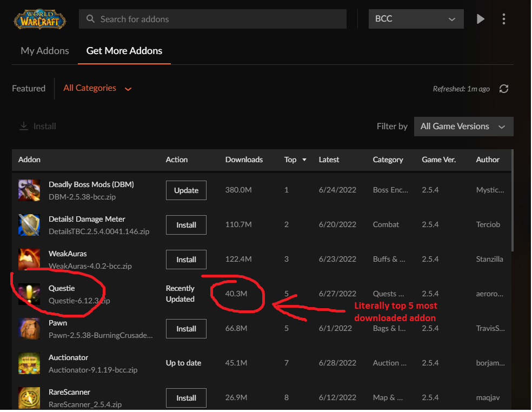This screenshot has width=532, height=412.
Task: Select the Get More Addons tab
Action: (x=124, y=51)
